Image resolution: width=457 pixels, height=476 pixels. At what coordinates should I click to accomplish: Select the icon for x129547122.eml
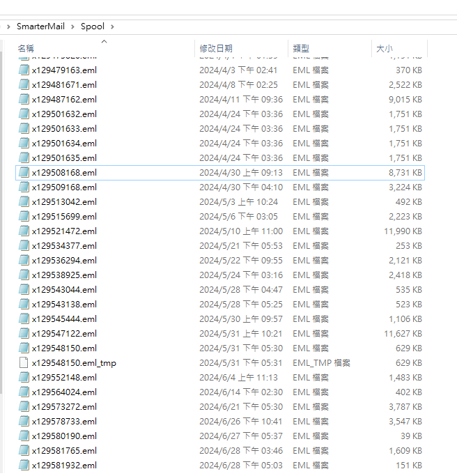point(24,333)
